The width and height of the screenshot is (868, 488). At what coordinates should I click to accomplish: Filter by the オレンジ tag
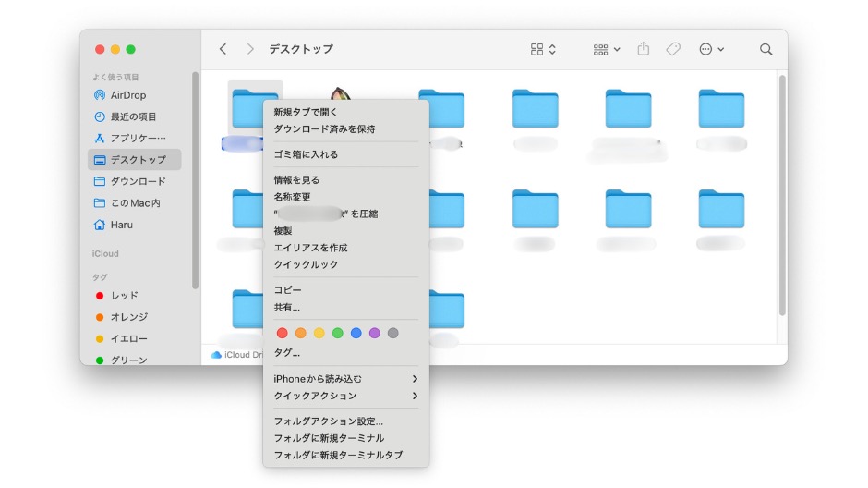(135, 317)
